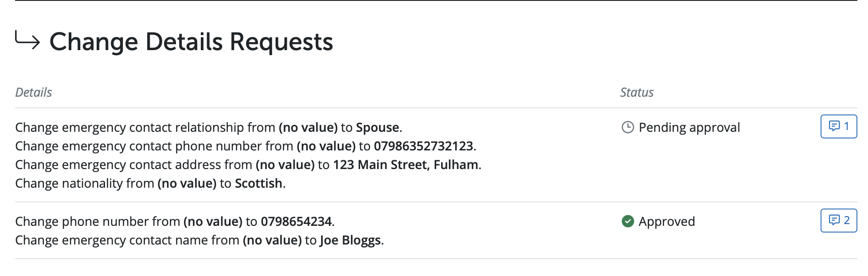Click the bold Spouse value

378,127
